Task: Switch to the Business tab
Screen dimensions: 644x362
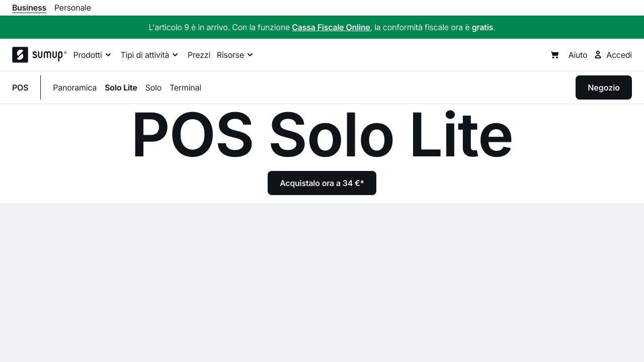Action: (29, 8)
